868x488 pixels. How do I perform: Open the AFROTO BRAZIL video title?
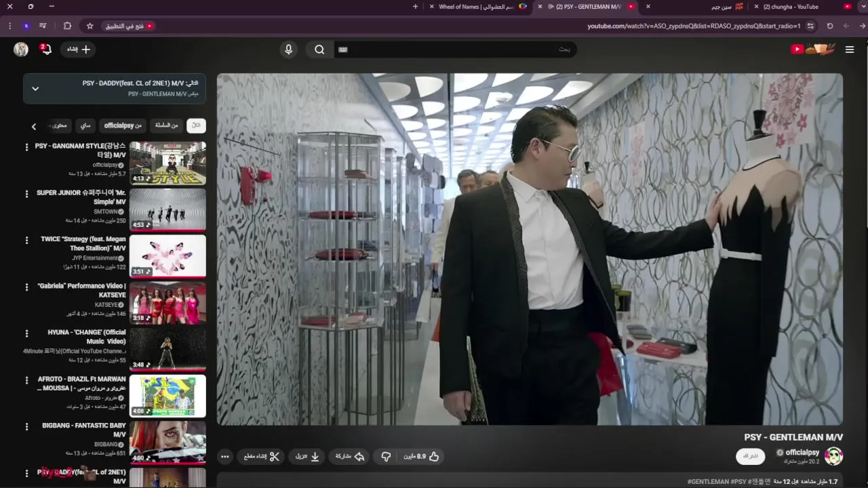tap(81, 384)
